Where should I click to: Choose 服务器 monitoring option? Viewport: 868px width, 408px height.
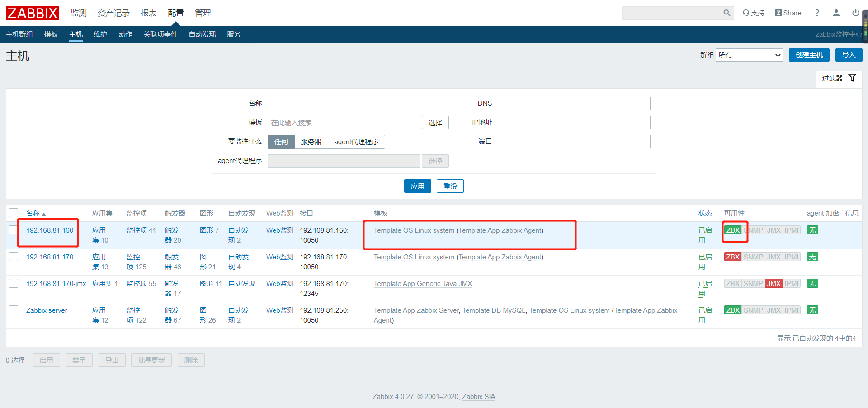tap(311, 142)
